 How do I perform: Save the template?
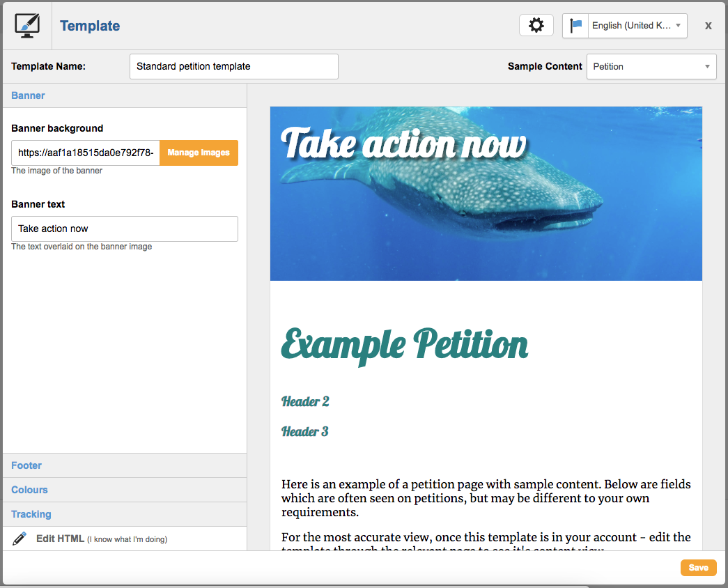pyautogui.click(x=698, y=568)
